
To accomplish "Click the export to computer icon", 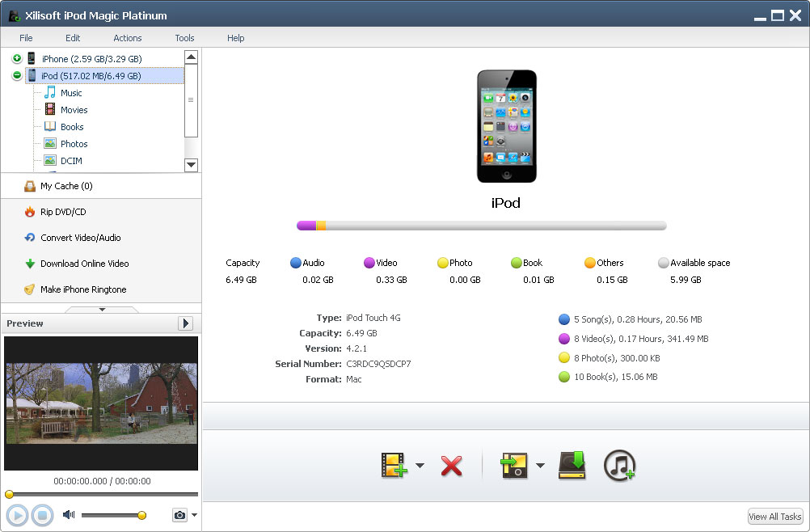I will coord(515,466).
